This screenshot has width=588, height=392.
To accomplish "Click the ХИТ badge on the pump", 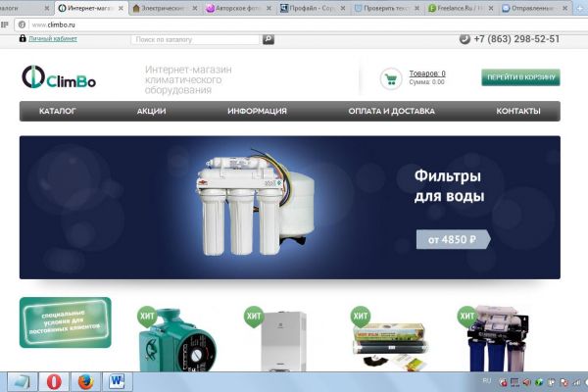I will 147,316.
